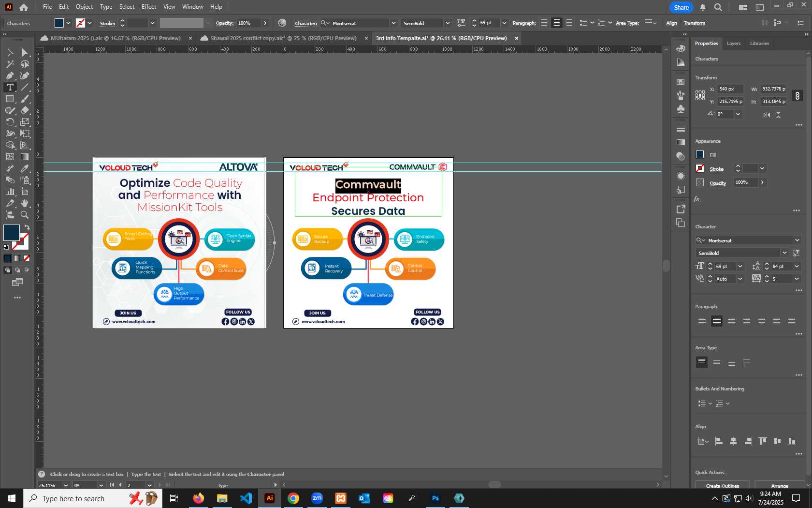812x508 pixels.
Task: Open the Effect menu
Action: tap(149, 7)
